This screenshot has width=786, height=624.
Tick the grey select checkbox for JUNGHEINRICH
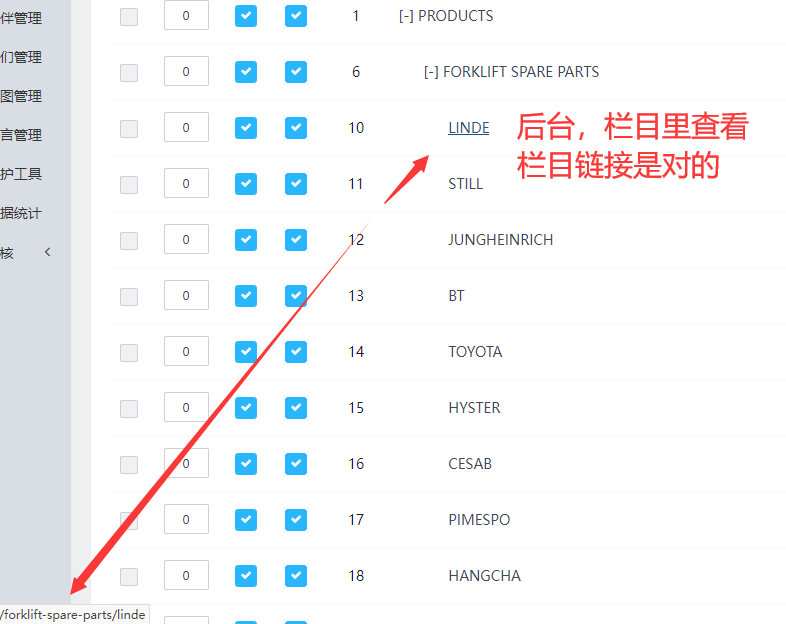click(x=129, y=241)
